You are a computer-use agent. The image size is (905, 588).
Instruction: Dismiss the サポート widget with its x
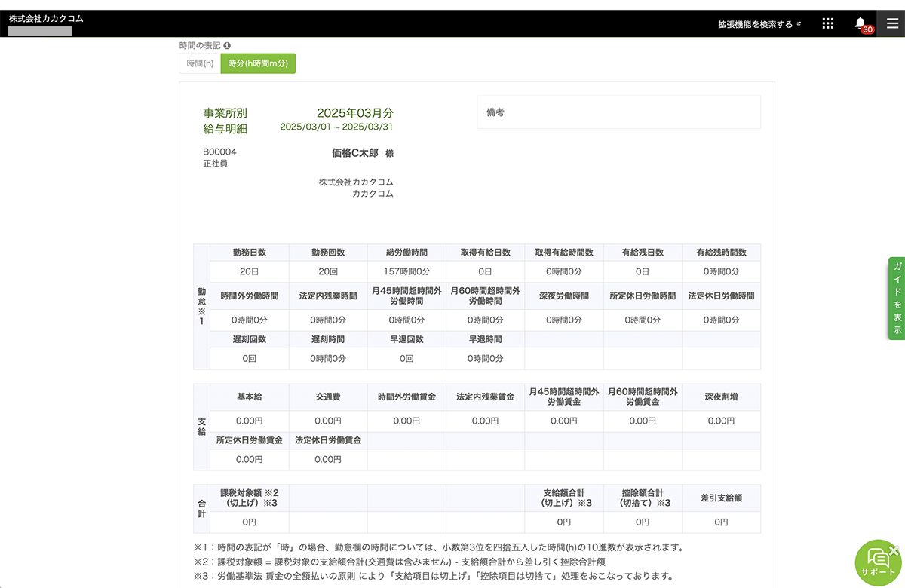pyautogui.click(x=894, y=550)
